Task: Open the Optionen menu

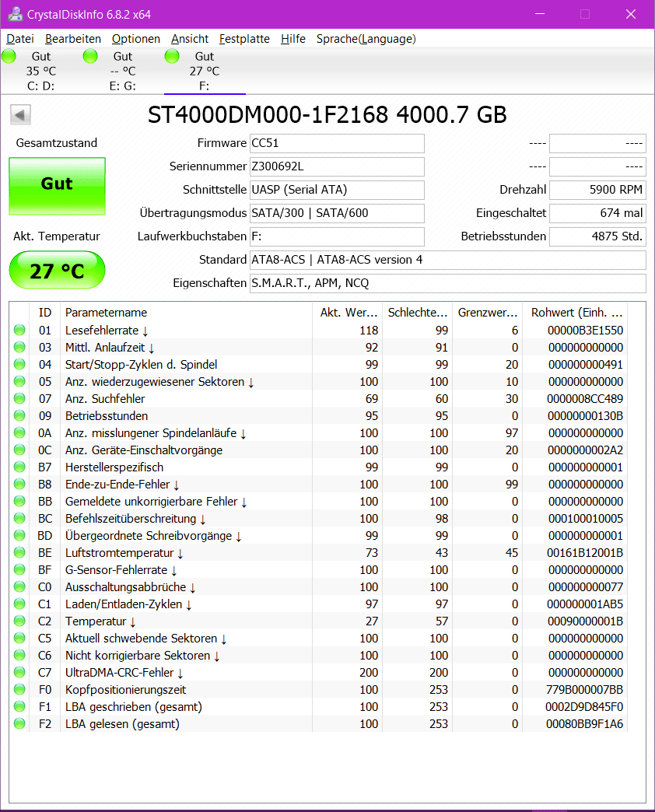Action: [x=135, y=39]
